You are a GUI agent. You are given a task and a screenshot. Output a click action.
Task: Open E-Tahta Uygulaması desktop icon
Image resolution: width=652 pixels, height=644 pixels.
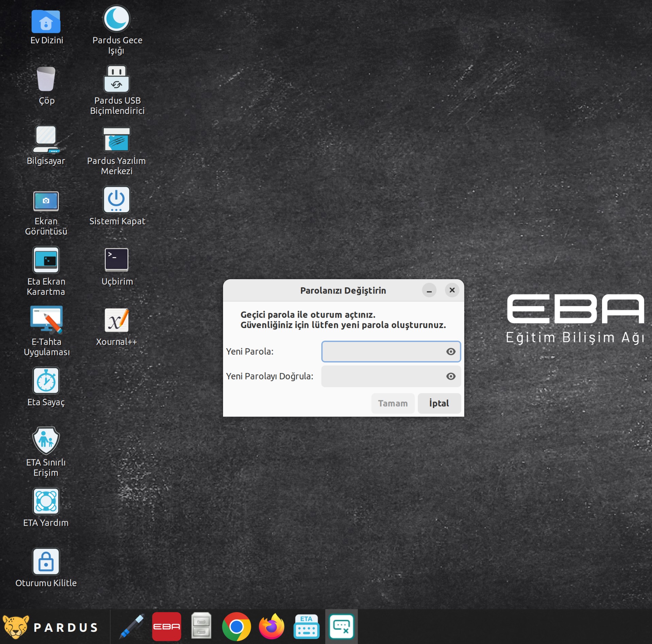[46, 320]
